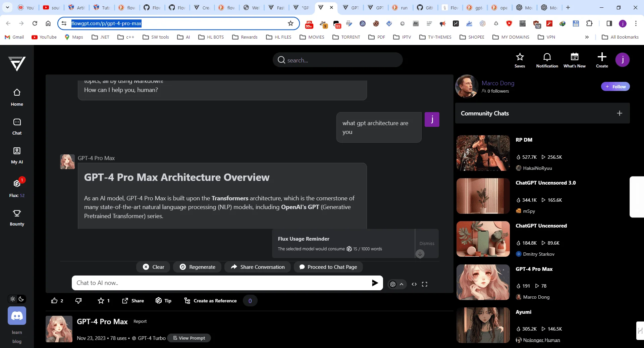Open the browser Extensions puzzle icon

(589, 23)
